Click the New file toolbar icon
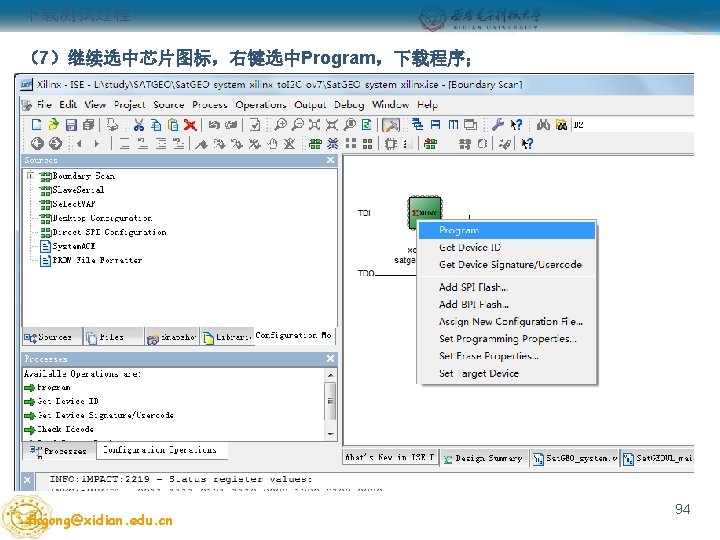The width and height of the screenshot is (720, 540). coord(36,124)
